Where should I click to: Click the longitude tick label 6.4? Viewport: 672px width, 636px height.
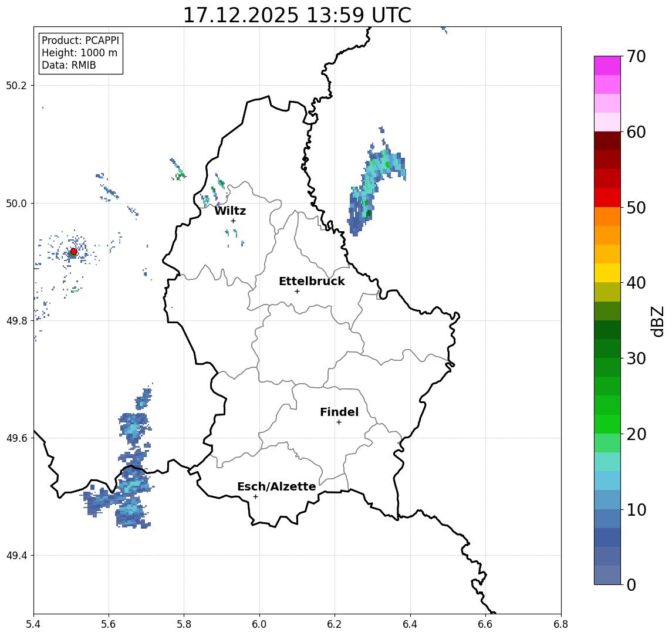(410, 624)
